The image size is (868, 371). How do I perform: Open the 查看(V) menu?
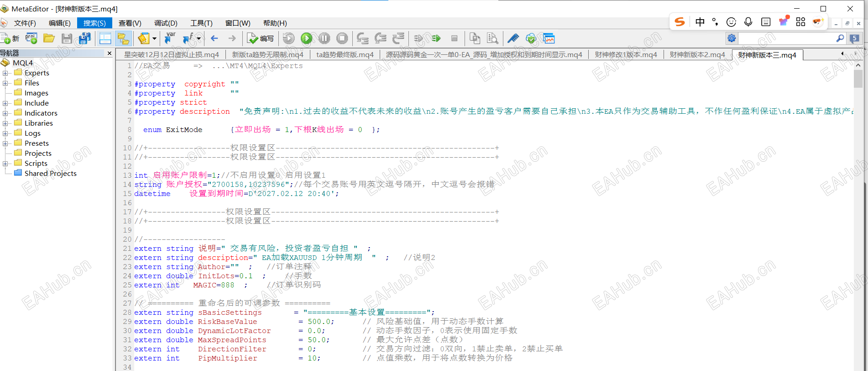(x=130, y=23)
